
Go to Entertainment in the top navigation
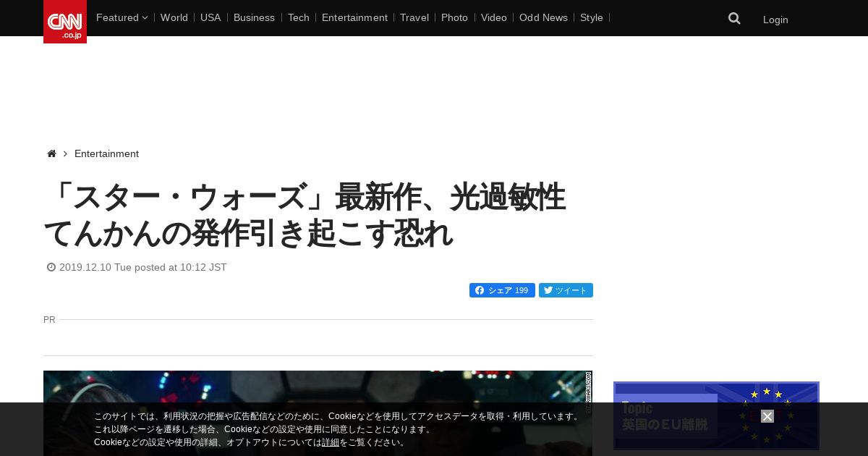354,17
